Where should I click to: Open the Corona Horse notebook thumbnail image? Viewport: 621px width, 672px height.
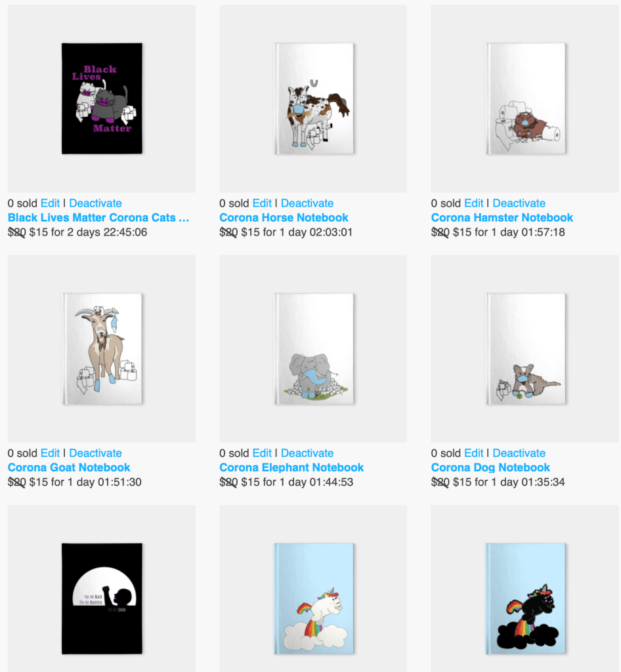[313, 98]
